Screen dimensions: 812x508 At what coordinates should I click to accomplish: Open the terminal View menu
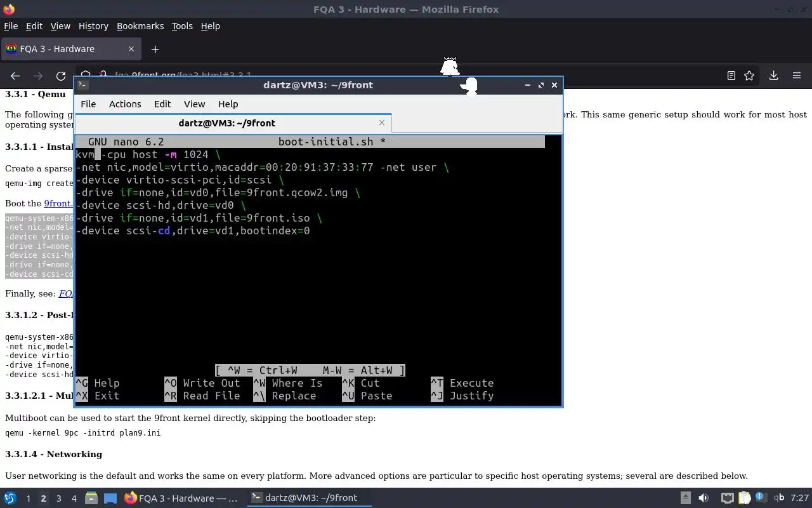[x=194, y=104]
